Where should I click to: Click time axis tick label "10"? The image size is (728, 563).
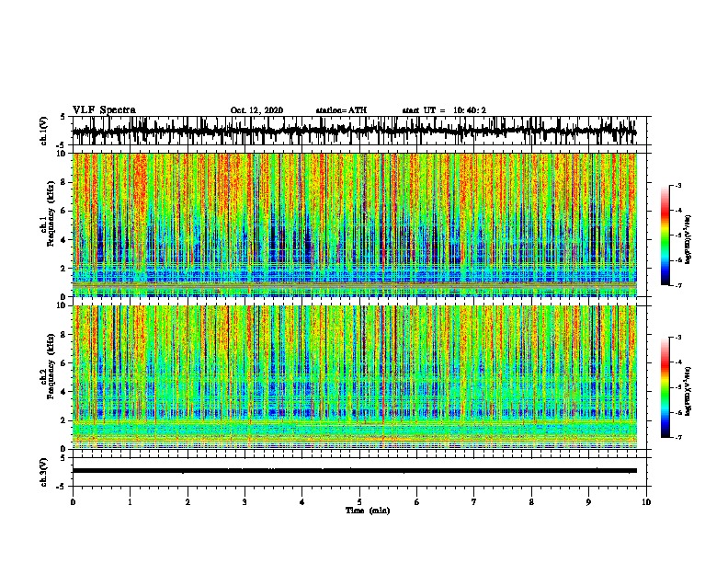pos(646,502)
